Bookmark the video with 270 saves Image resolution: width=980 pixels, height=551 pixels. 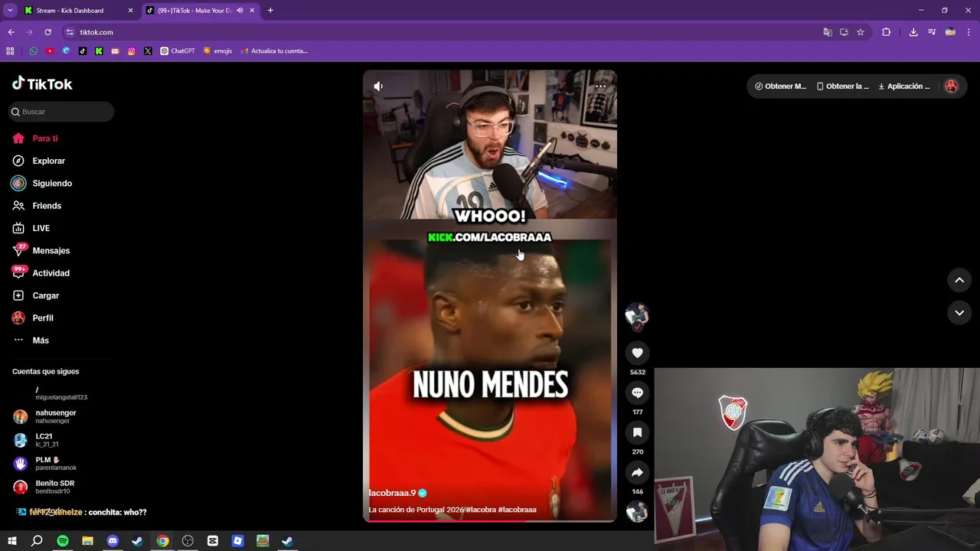click(x=637, y=432)
